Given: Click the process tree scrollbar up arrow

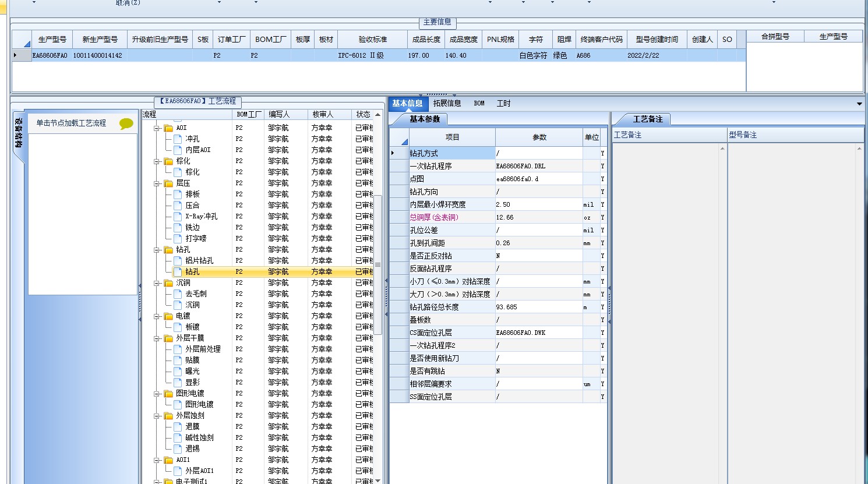Looking at the screenshot, I should click(377, 115).
